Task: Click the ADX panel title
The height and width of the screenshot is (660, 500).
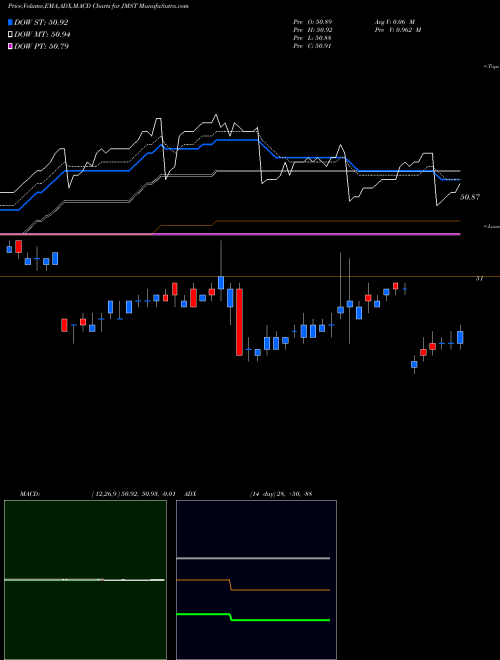Action: [x=191, y=493]
